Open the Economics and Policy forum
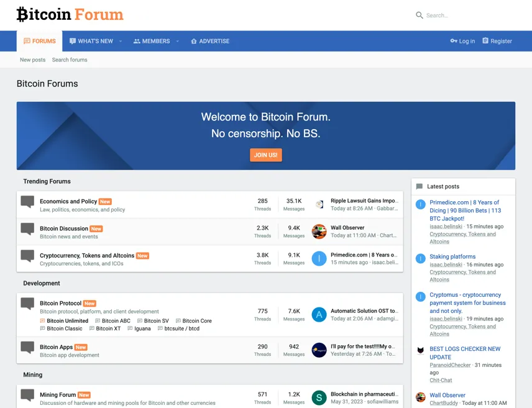 pyautogui.click(x=68, y=201)
